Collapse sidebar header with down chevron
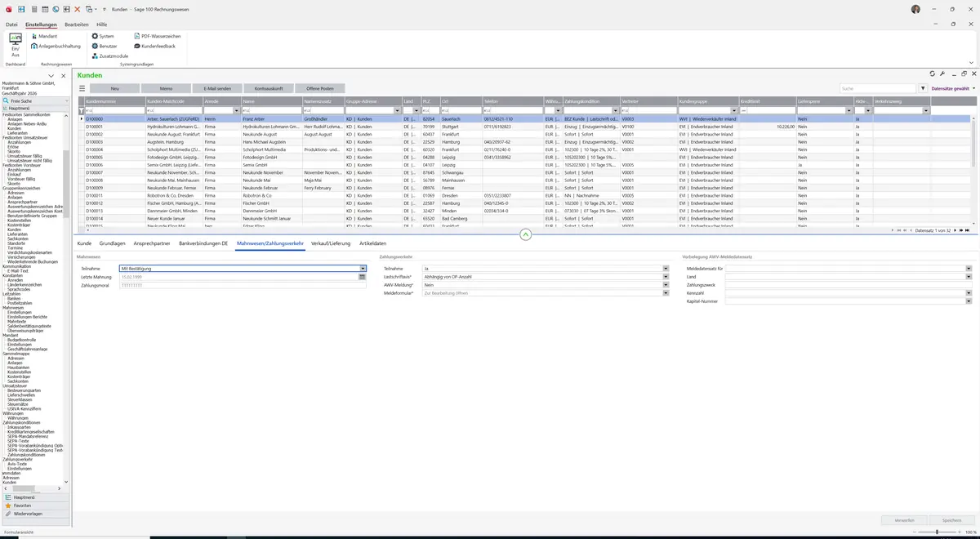 (51, 75)
